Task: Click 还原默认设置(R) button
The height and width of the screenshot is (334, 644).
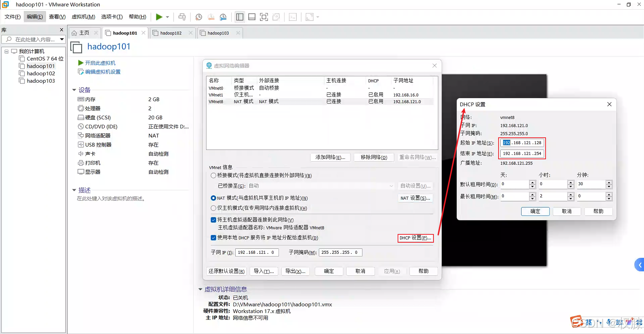Action: click(x=226, y=271)
